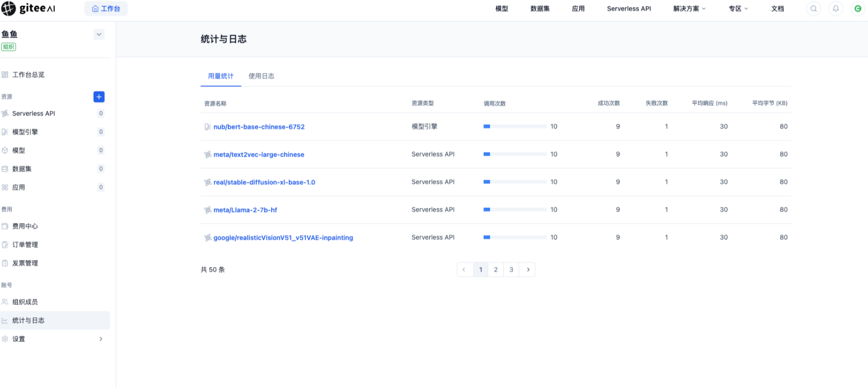Click the icon beside meta/text2vec-large-chinese
This screenshot has width=868, height=388.
point(208,155)
